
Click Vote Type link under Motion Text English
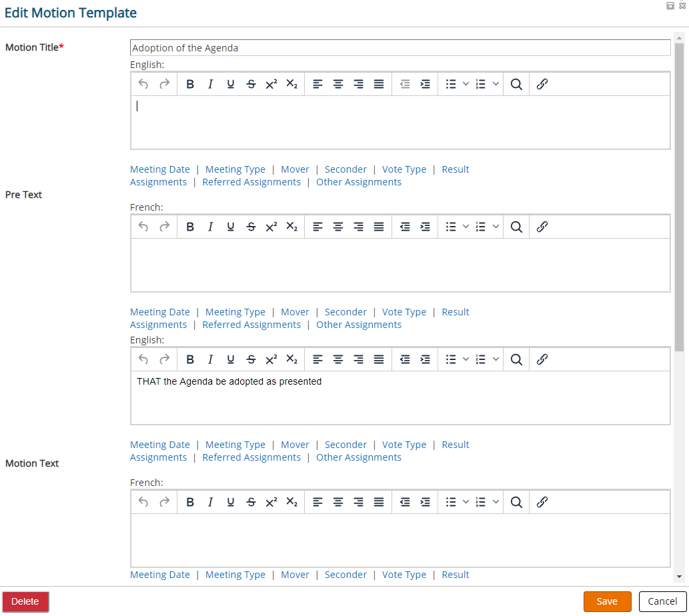[404, 445]
